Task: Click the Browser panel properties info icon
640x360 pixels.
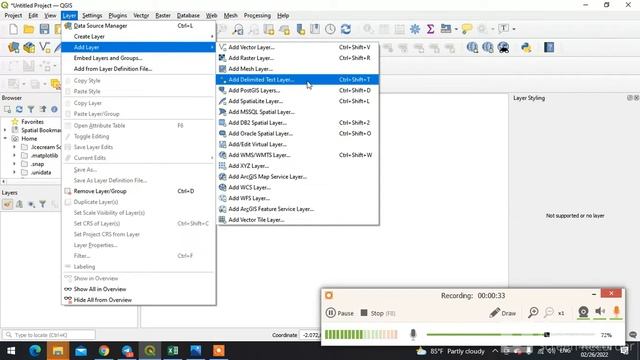Action: pos(54,109)
